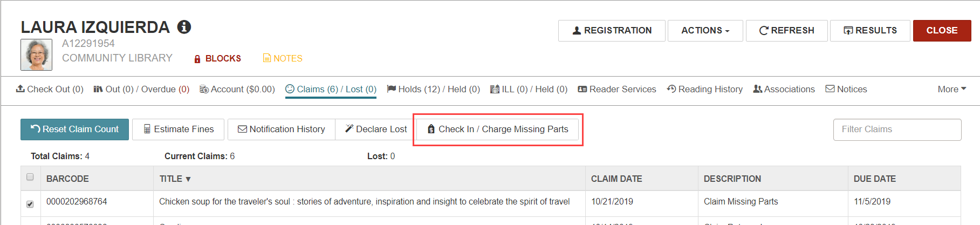Viewport: 980px width, 225px height.
Task: Open patron NOTES
Action: 282,58
